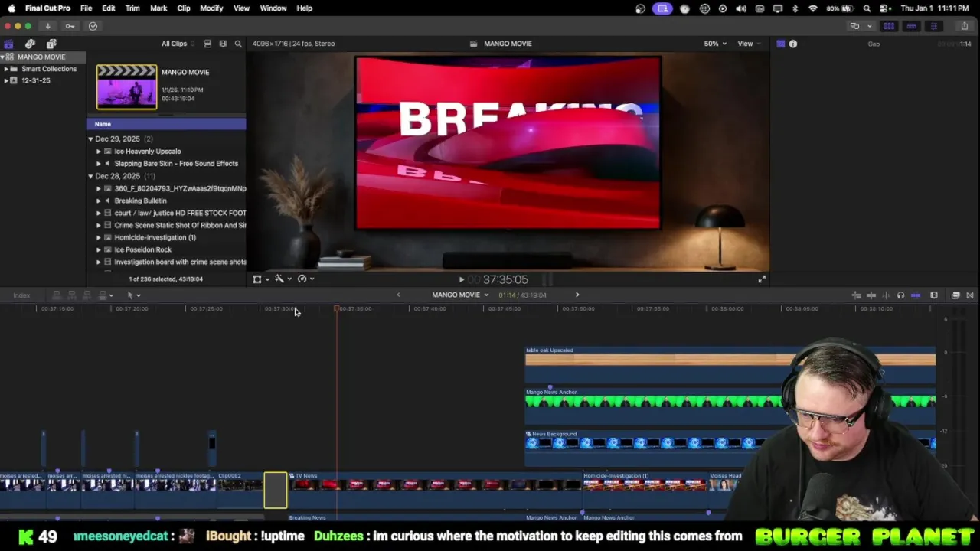Open the Edit menu
The width and height of the screenshot is (980, 551).
(109, 8)
